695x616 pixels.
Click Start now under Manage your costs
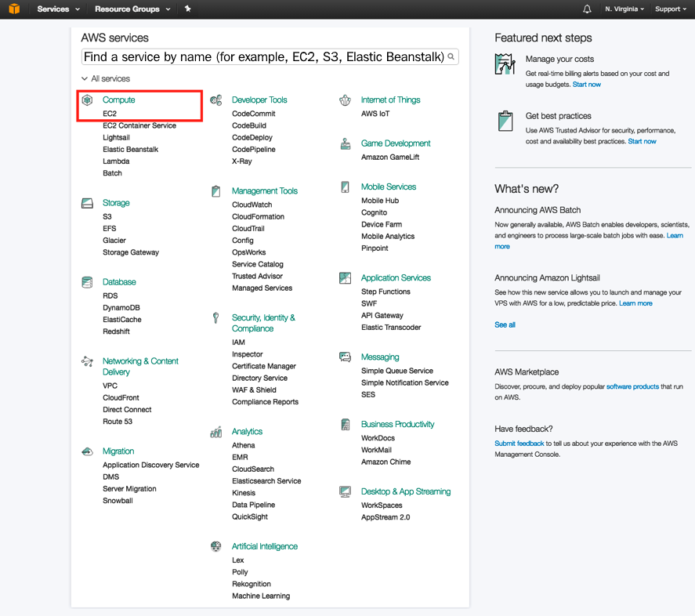point(587,85)
